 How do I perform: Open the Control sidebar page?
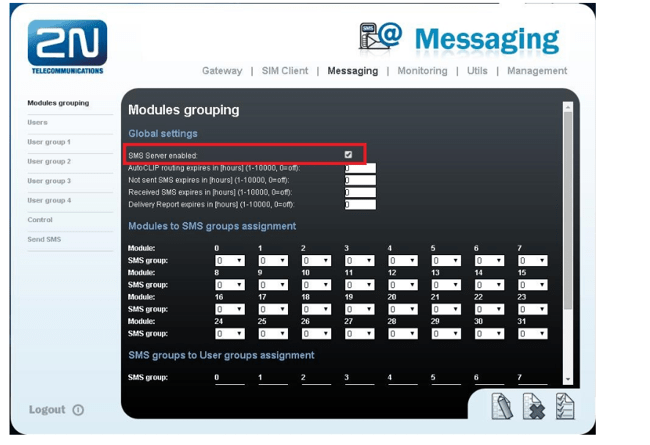(40, 220)
